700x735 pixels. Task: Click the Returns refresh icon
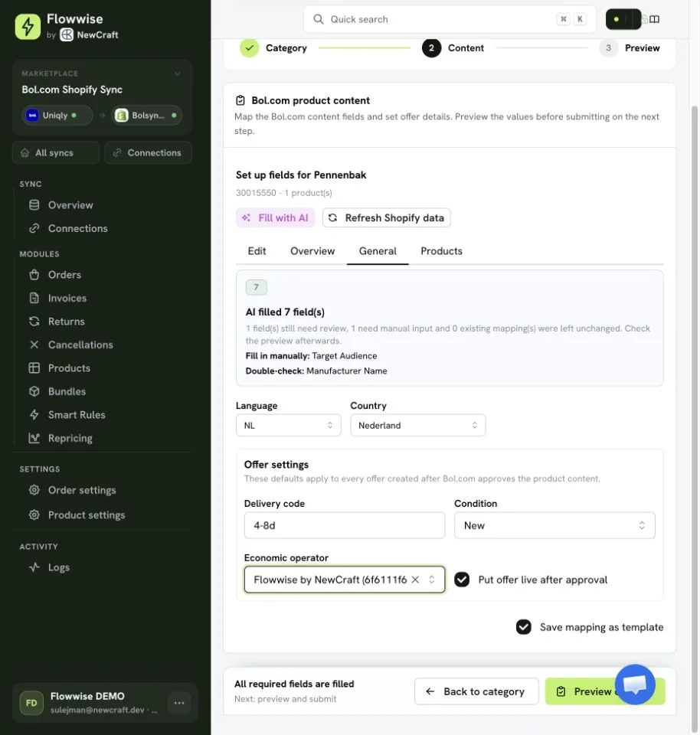coord(34,322)
